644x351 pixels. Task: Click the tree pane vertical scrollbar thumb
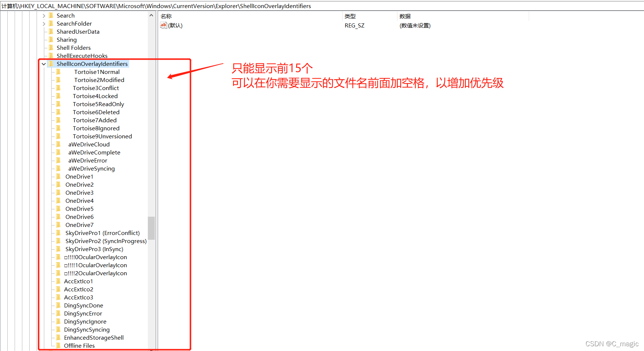151,228
